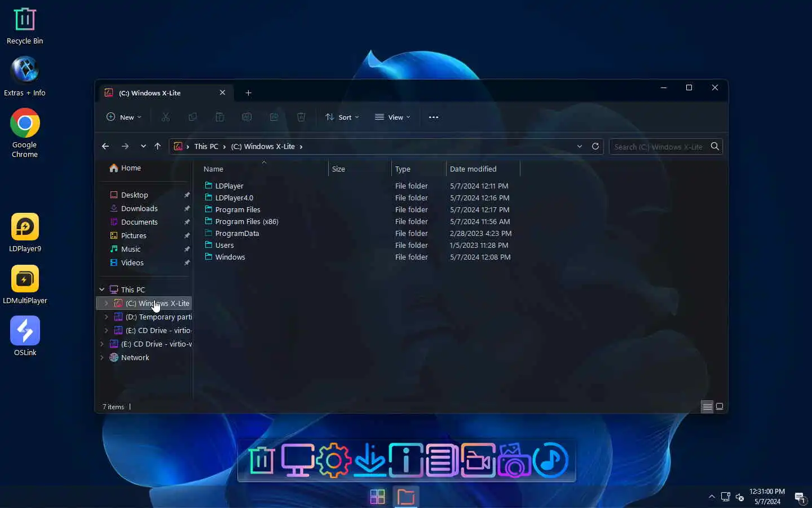Screen dimensions: 812x508
Task: Select the LDPlayer4.0 folder
Action: click(x=234, y=198)
